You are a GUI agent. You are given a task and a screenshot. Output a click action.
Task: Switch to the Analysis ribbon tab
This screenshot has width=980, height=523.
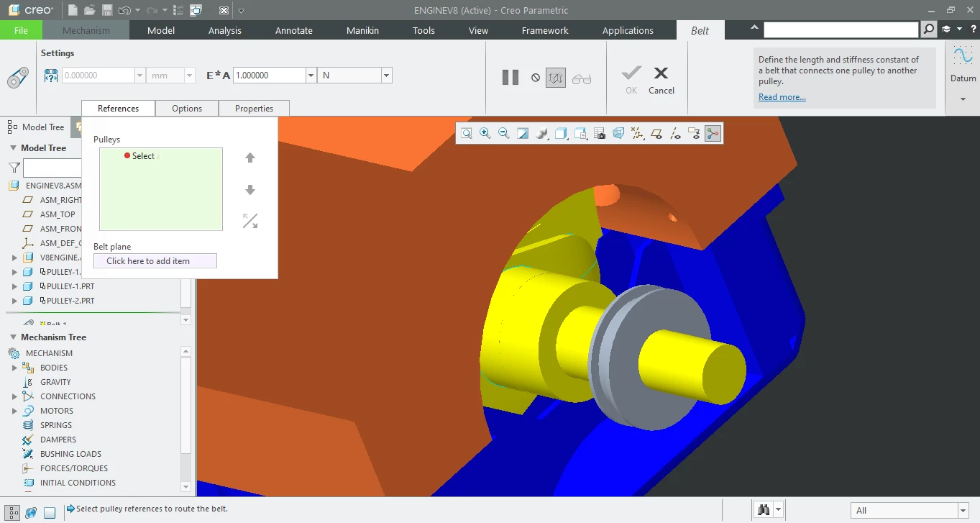point(225,30)
